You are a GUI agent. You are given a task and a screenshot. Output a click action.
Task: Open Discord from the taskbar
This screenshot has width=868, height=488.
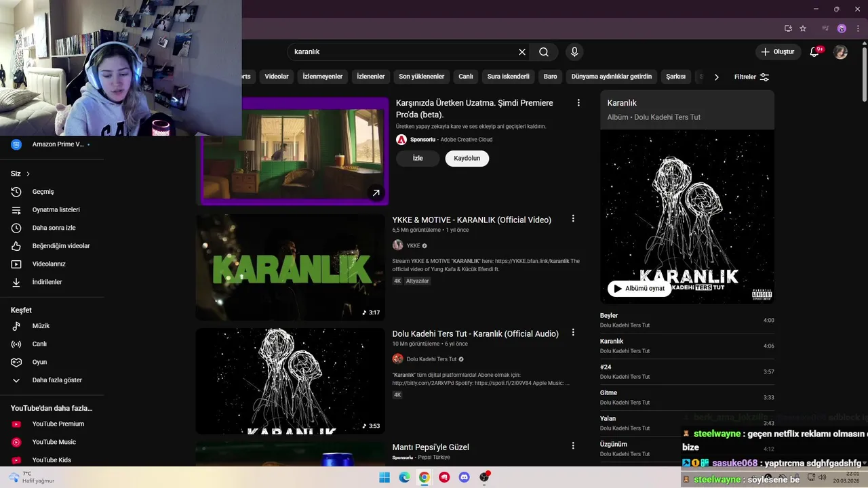(x=465, y=477)
